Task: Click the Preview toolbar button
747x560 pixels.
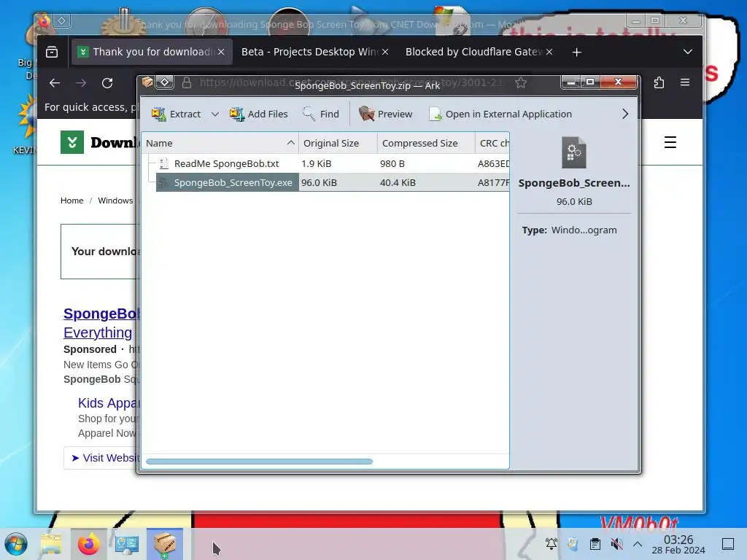Action: pos(386,114)
